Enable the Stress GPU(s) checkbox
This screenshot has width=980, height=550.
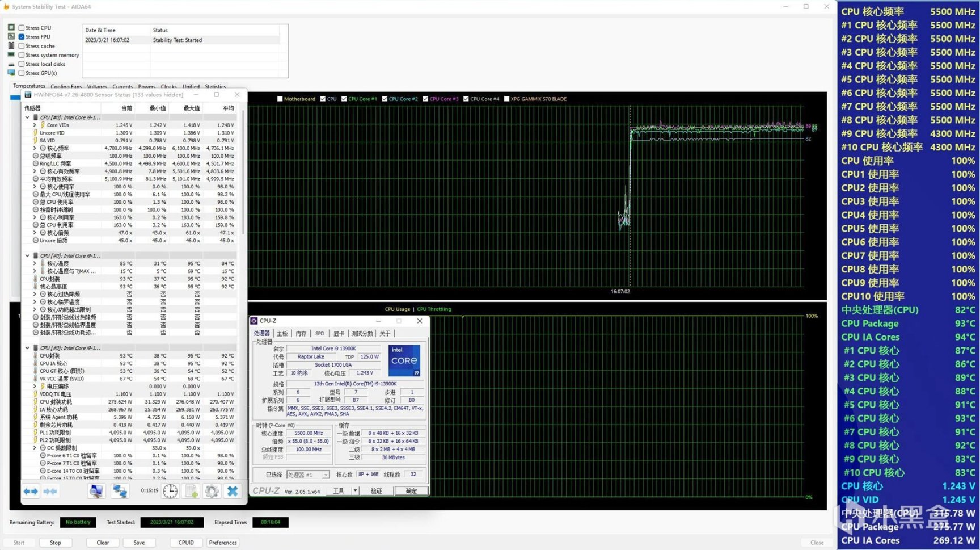[22, 73]
